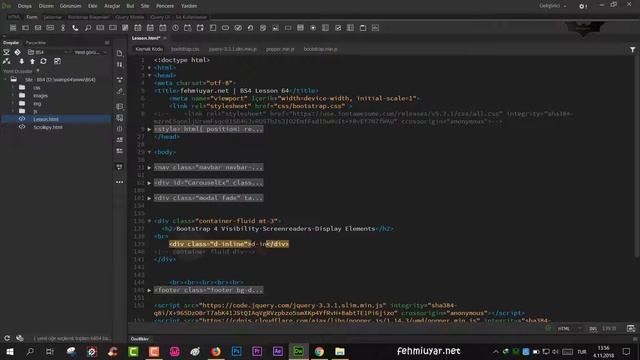Open the Görünüm menu
This screenshot has height=360, width=640.
tap(71, 6)
